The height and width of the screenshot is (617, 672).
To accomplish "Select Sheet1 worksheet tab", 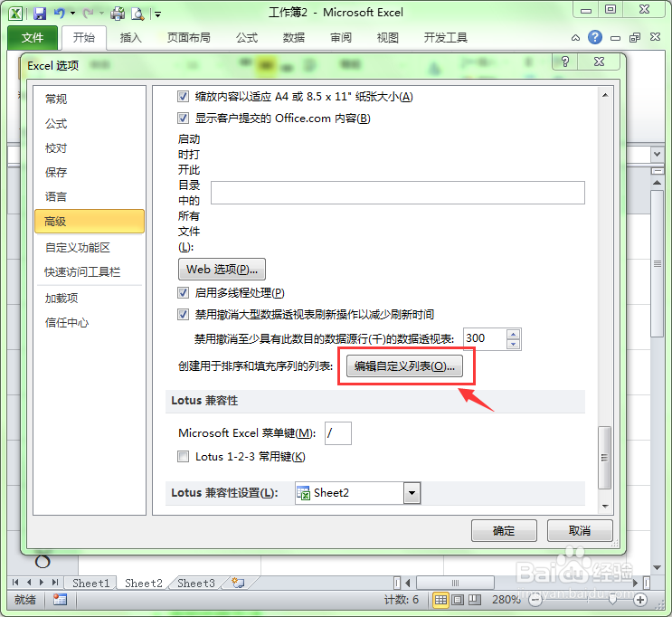I will 90,584.
